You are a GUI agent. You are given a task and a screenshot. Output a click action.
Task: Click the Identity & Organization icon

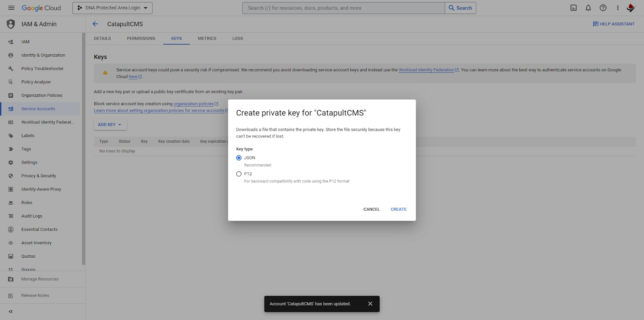(x=11, y=55)
